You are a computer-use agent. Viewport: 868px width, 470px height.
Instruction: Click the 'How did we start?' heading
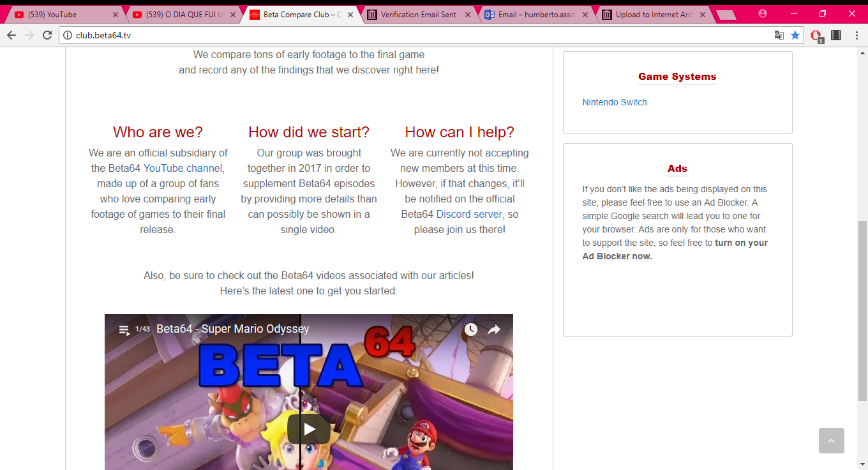(x=309, y=132)
